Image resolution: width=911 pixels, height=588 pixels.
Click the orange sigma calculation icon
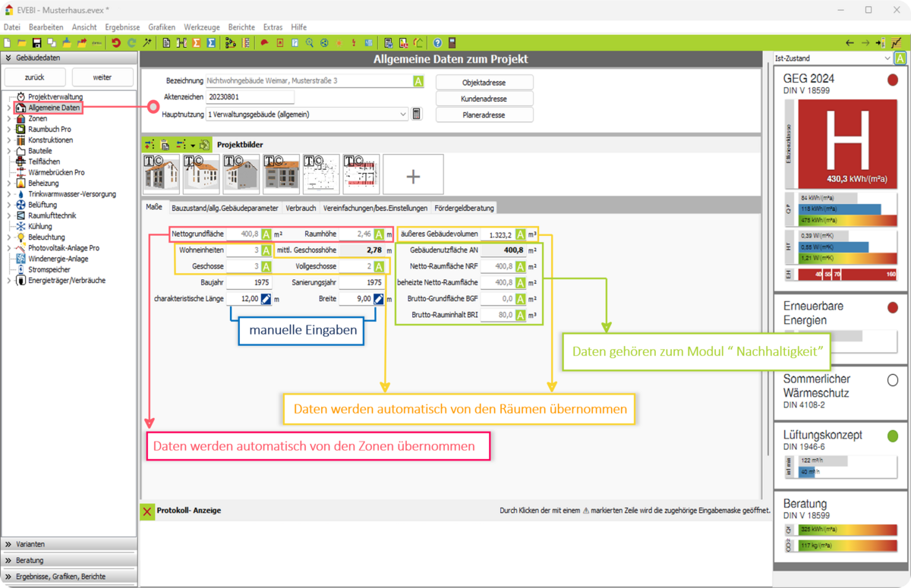point(197,43)
